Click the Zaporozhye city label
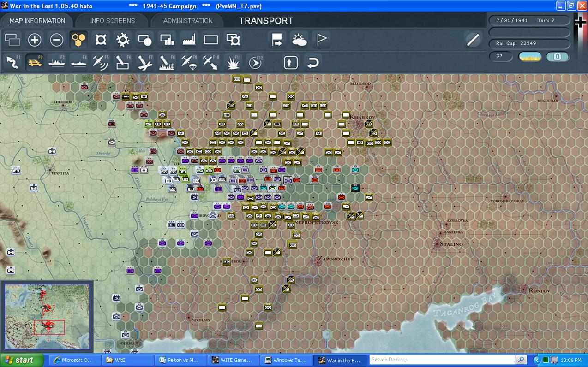 [336, 259]
